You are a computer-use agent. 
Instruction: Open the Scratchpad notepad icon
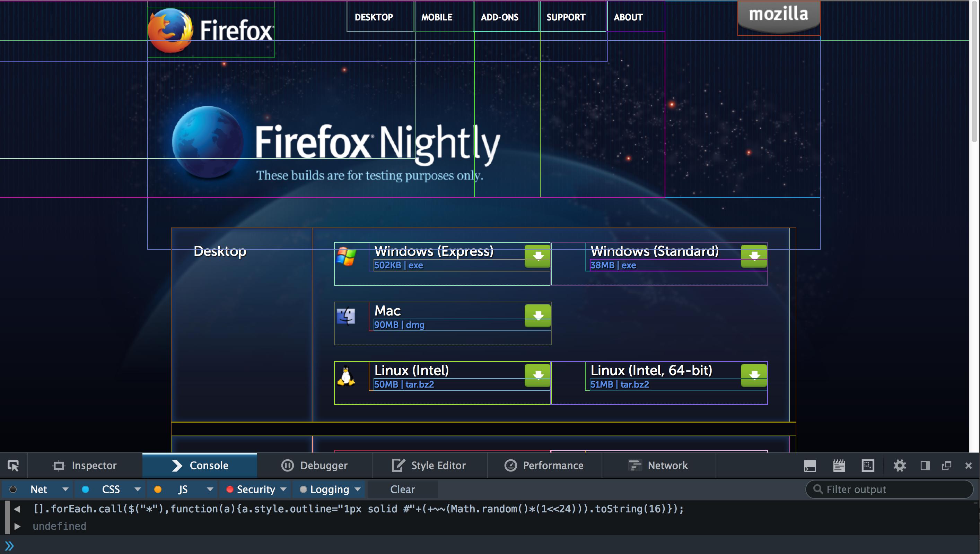pos(839,465)
